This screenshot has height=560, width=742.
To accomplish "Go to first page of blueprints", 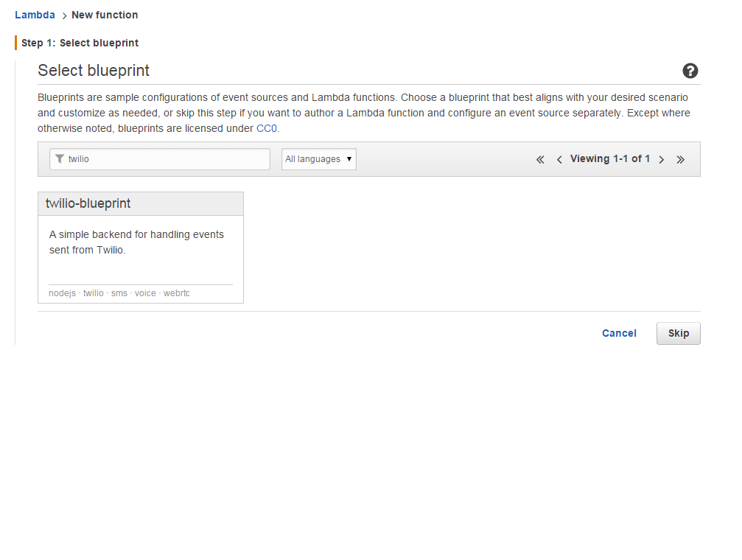I will [x=540, y=160].
